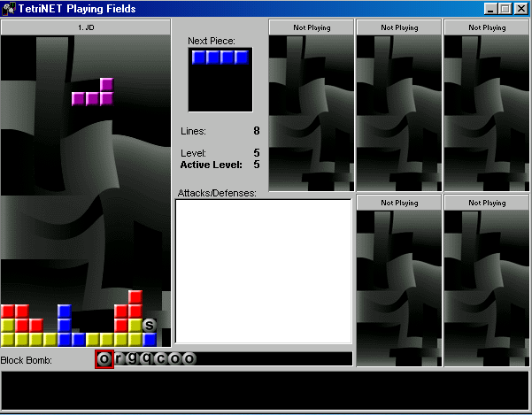
Task: Click the "1. JD" player header
Action: pos(86,27)
